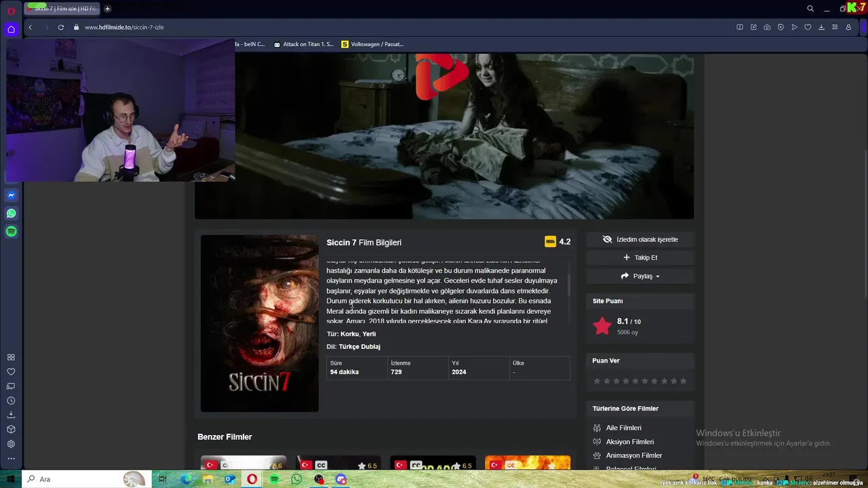Open Aksiyon Filmleri category
This screenshot has width=868, height=488.
pos(630,442)
